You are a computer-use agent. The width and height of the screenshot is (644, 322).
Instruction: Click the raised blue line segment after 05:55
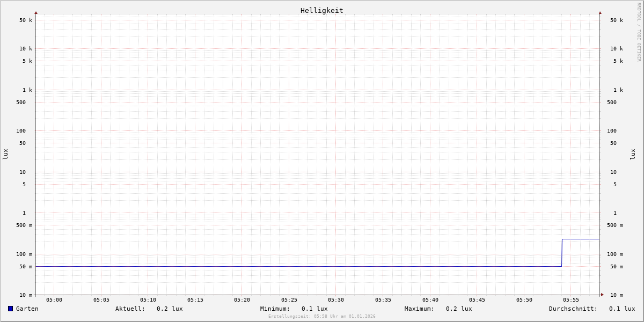[581, 239]
